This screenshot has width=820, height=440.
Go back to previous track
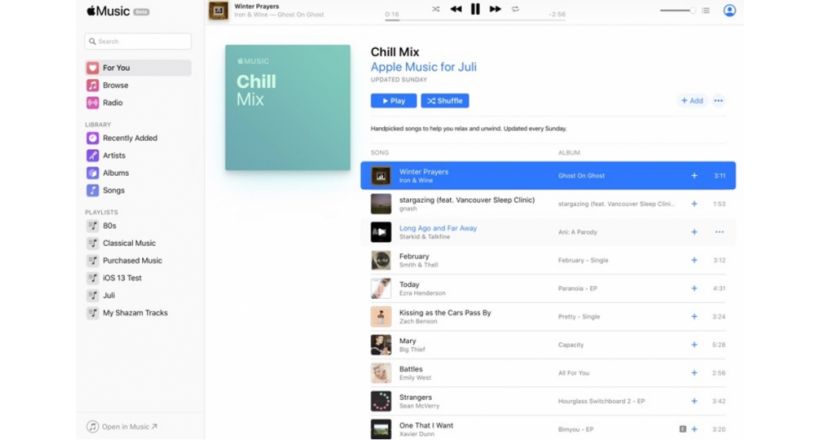coord(456,9)
